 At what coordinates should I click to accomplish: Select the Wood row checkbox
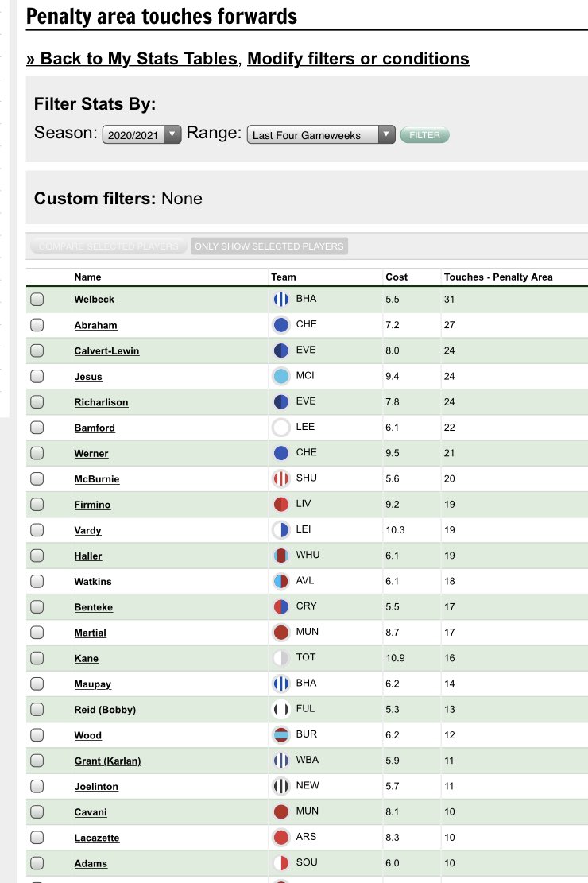tap(37, 735)
